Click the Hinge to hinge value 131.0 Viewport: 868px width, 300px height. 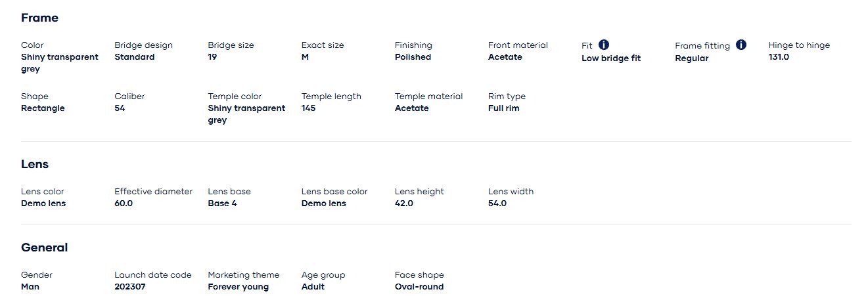(779, 57)
